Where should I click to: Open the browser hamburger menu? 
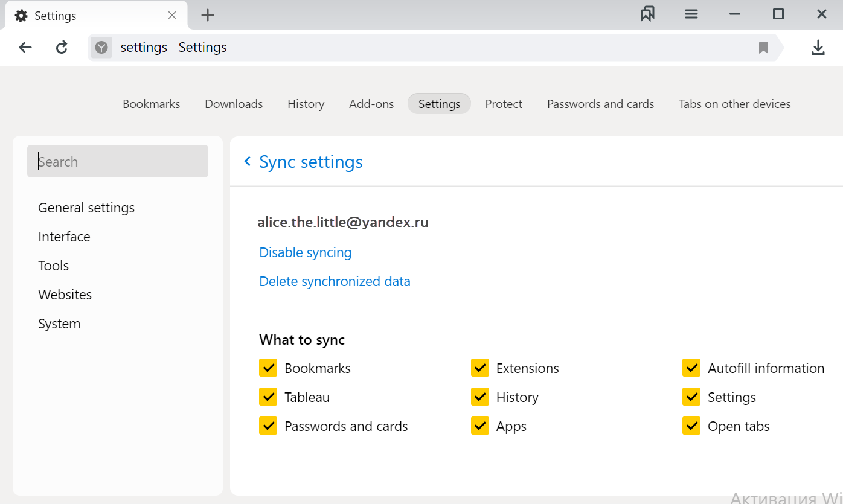691,14
